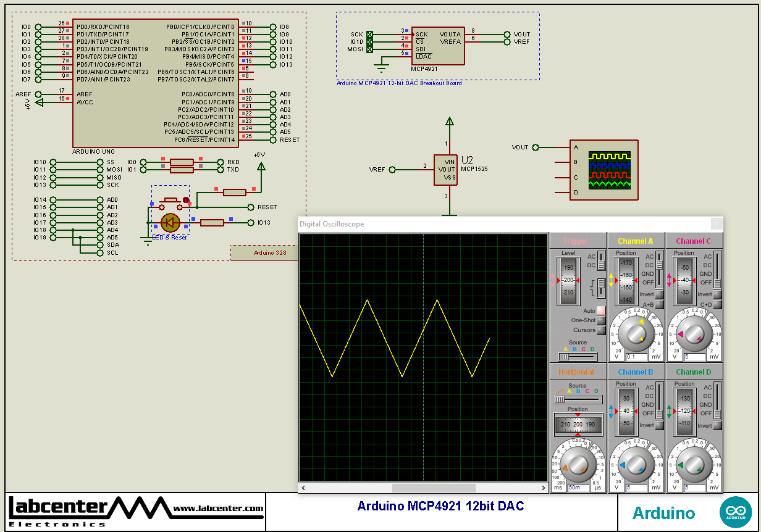
Task: Set Channel A coupling switch to GND
Action: point(659,273)
